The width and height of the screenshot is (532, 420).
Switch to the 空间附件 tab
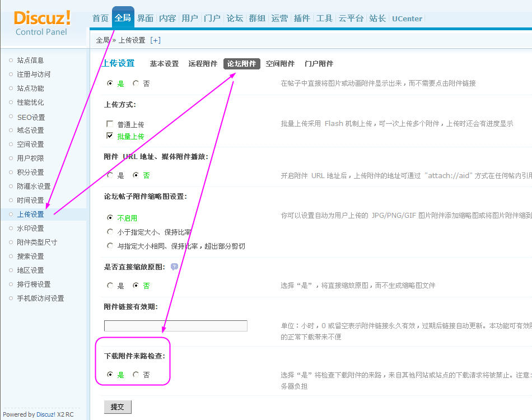pos(280,64)
